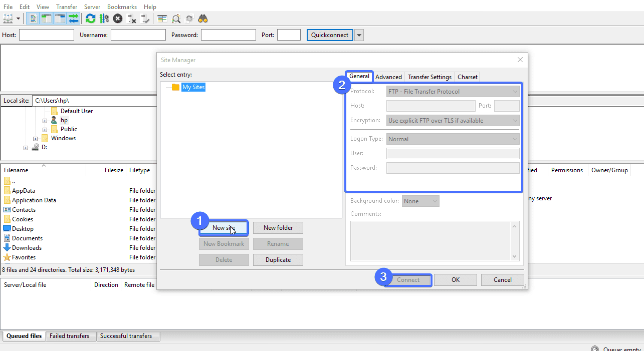Toggle processing of the transfer queue icon
The height and width of the screenshot is (351, 644).
tap(104, 19)
